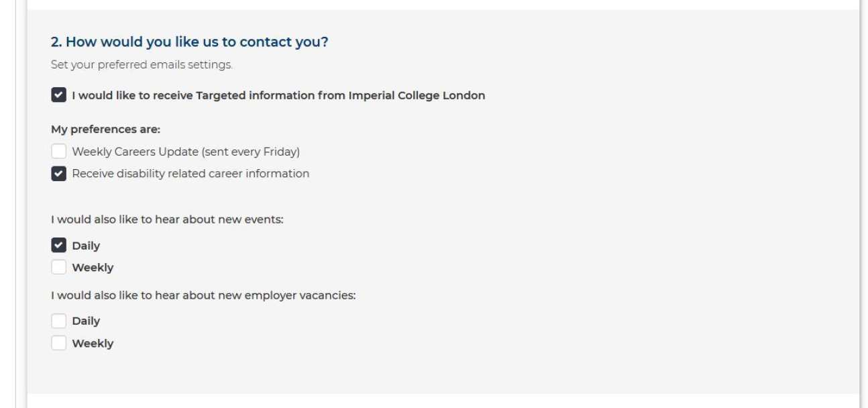Uncheck Receive disability related career information box

[59, 174]
